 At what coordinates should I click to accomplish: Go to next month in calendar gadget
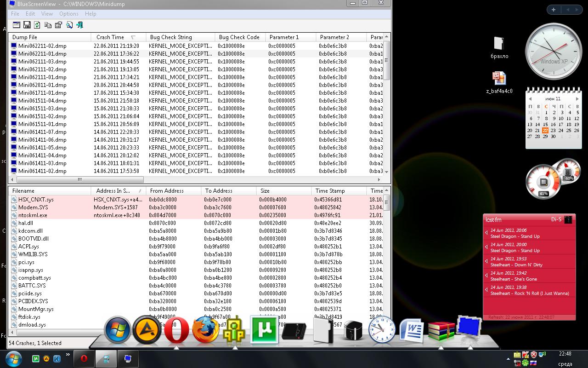[x=577, y=99]
